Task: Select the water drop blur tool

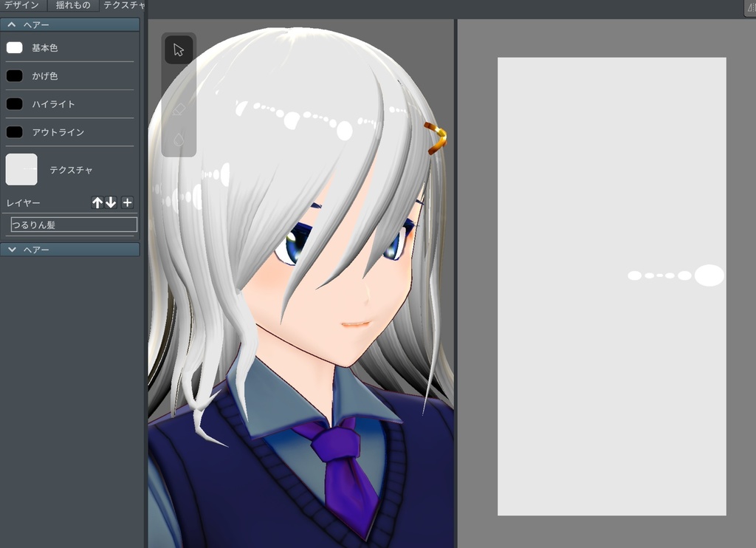Action: pyautogui.click(x=179, y=140)
